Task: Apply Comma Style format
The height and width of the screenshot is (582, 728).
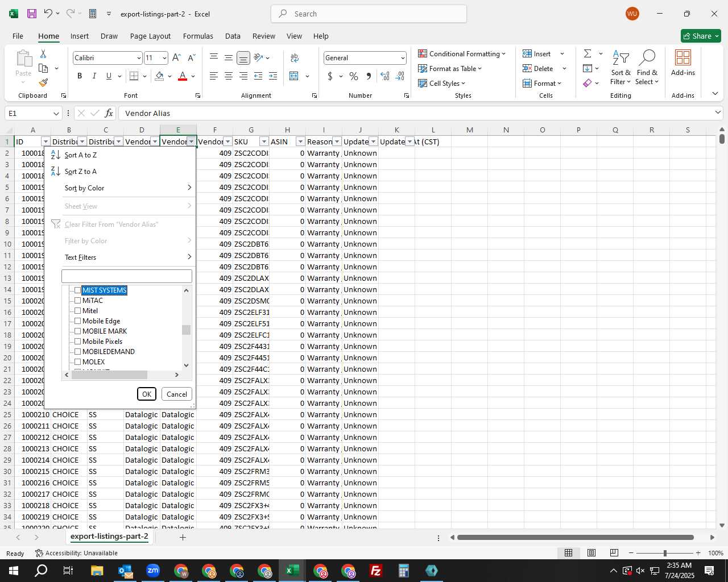Action: 369,76
